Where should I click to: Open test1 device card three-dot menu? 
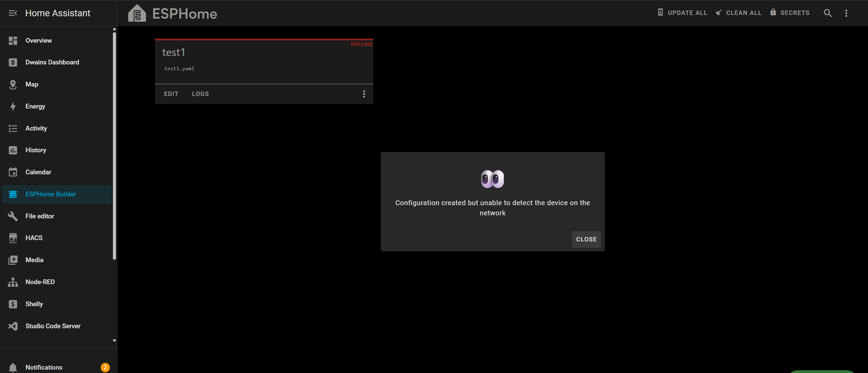tap(364, 94)
